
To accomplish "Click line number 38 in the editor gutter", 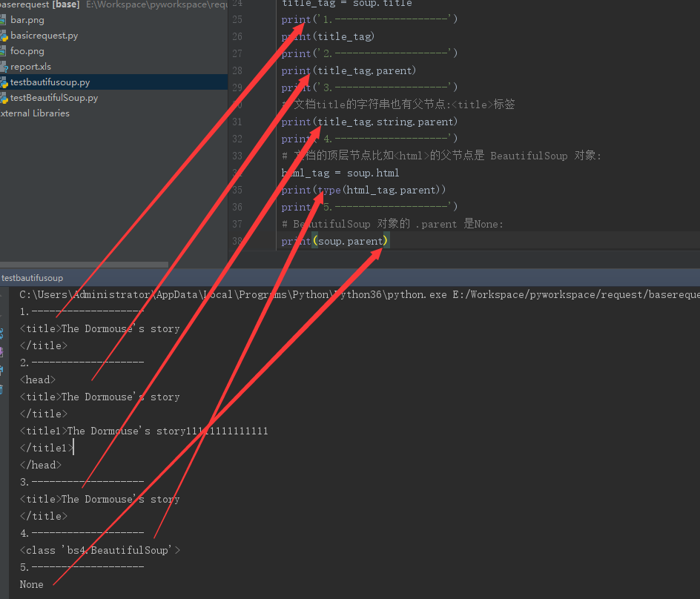I will point(237,240).
